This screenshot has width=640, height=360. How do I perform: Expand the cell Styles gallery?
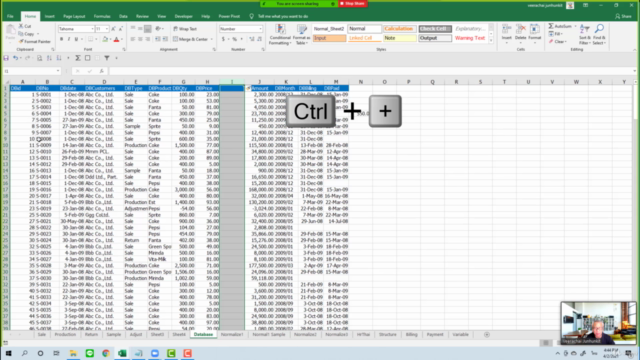(x=491, y=41)
